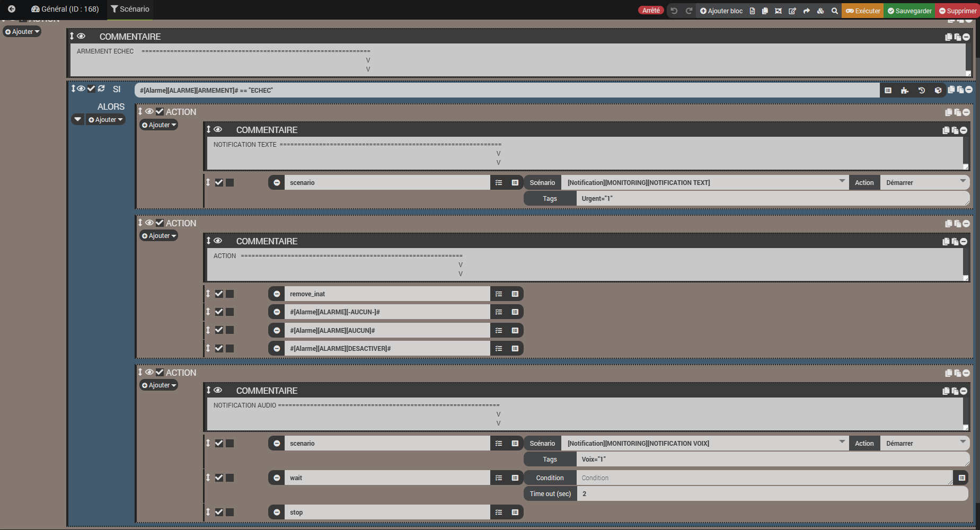Click the SI condition field with ECHEC

click(507, 91)
